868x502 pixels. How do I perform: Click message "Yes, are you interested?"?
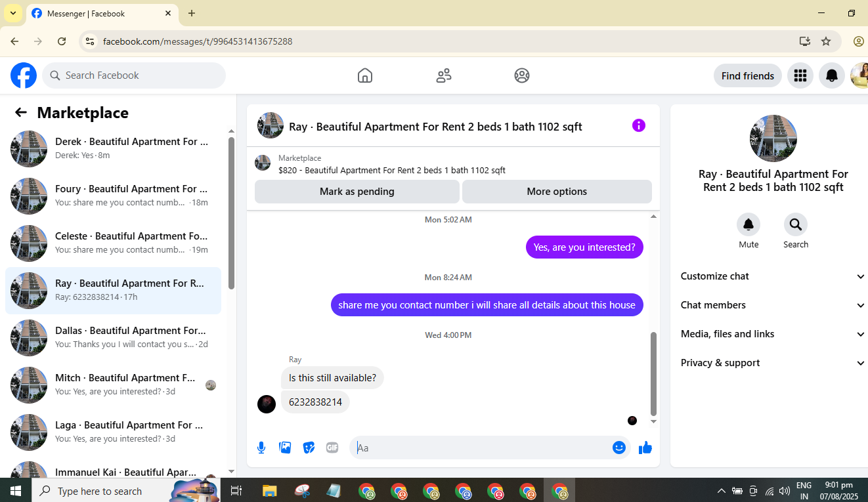coord(584,247)
